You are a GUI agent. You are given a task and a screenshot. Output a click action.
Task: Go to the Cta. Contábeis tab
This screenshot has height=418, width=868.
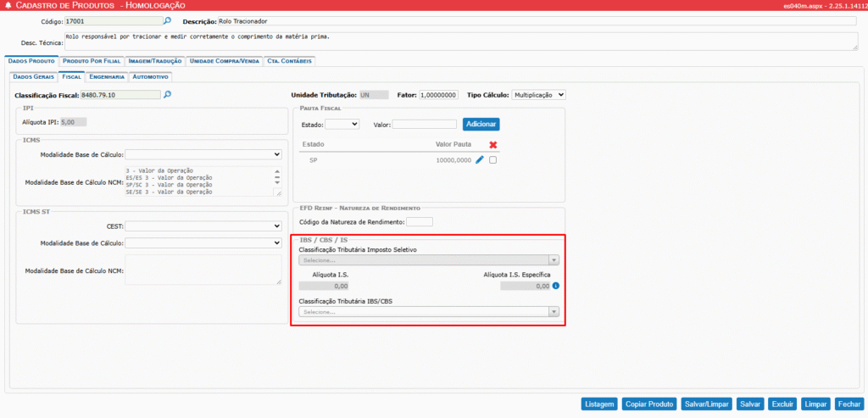[x=290, y=61]
